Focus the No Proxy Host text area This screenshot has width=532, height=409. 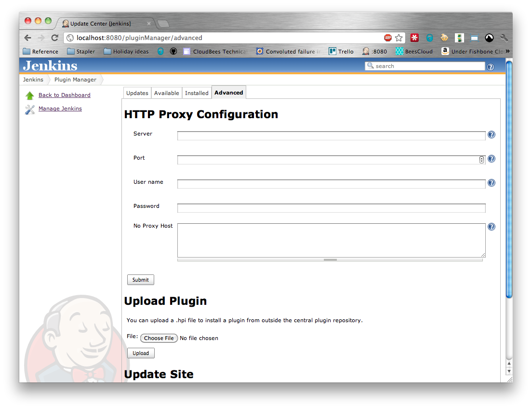331,241
